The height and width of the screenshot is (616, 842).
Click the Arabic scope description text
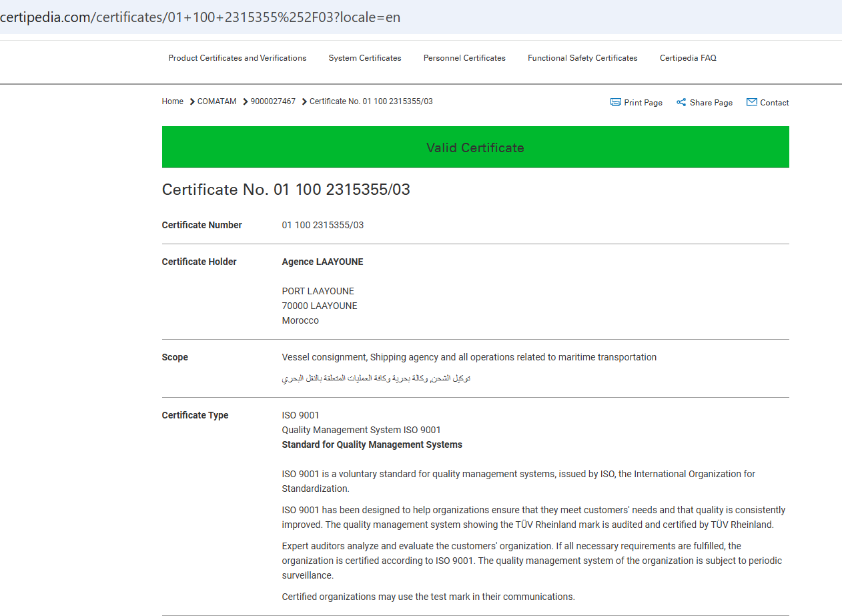[376, 378]
